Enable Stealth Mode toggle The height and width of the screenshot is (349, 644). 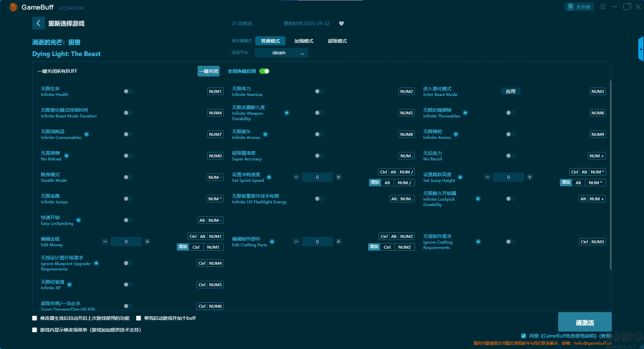[x=128, y=177]
